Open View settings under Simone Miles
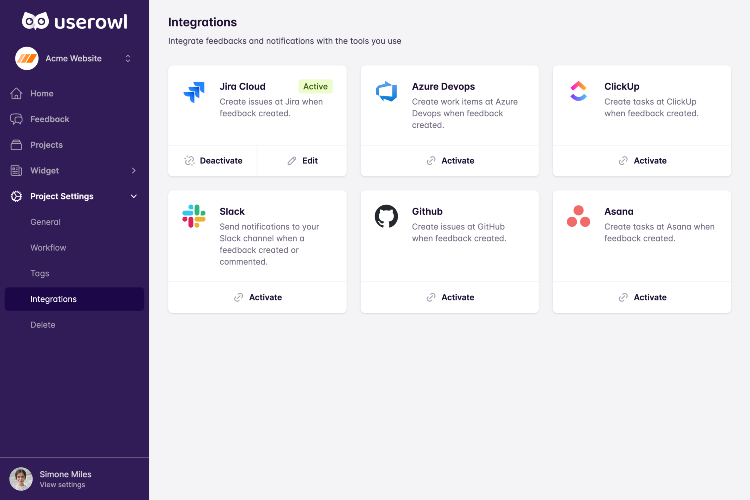The image size is (750, 500). (x=62, y=485)
